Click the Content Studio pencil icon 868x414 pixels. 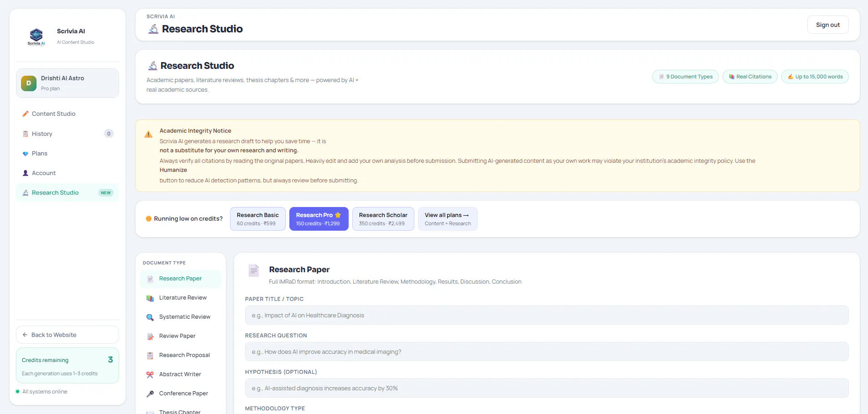pos(26,114)
